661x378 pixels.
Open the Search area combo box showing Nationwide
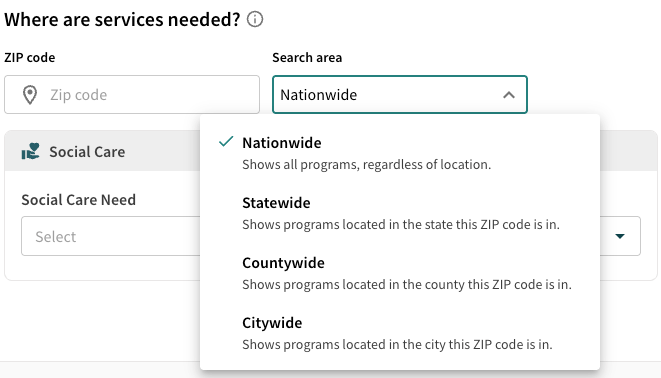click(400, 95)
